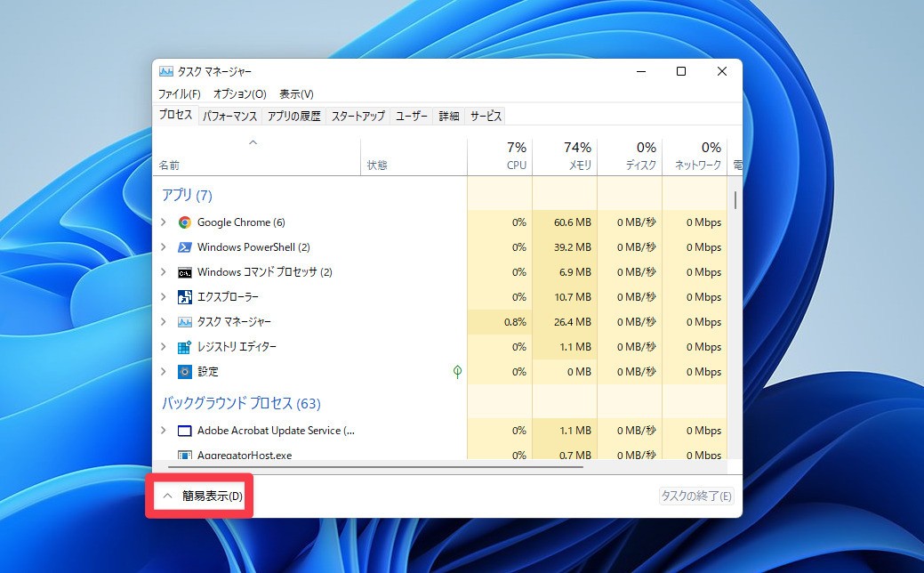
Task: Expand Windows コマンド プロセッサ (2) group
Action: 164,271
